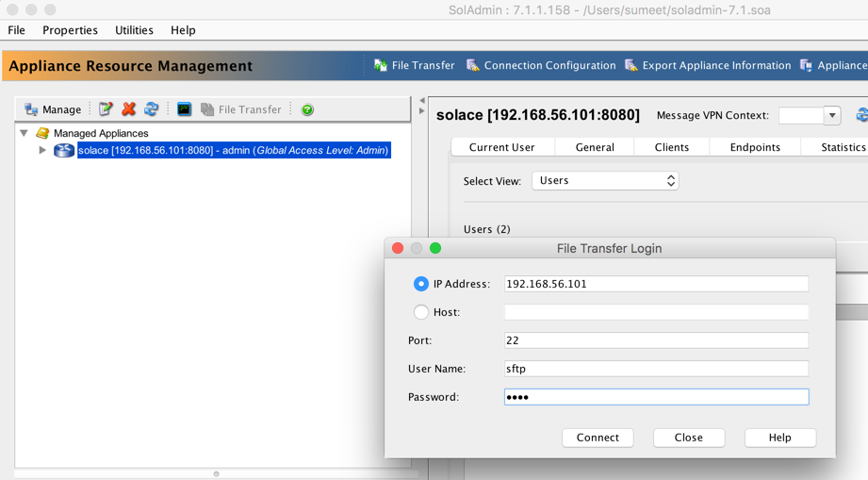Click the IP Address input field
The width and height of the screenshot is (868, 480).
(x=656, y=284)
